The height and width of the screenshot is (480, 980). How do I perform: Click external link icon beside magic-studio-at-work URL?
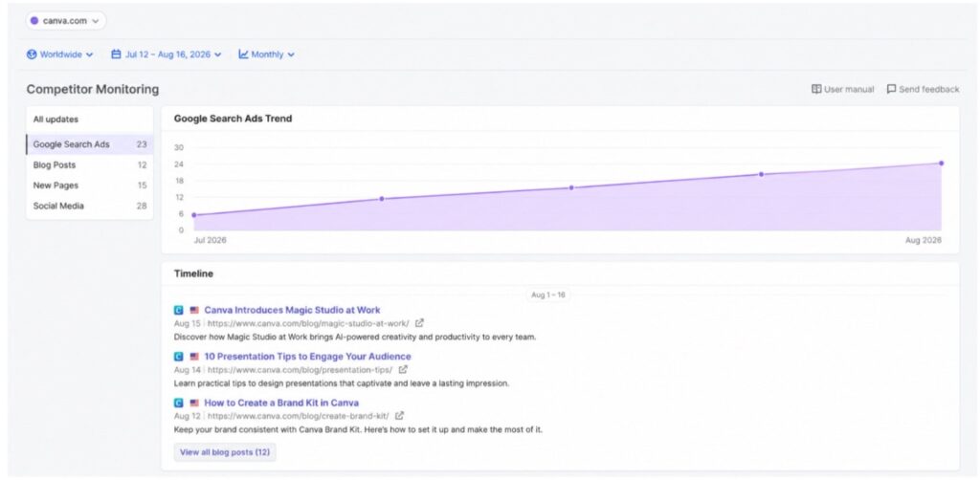coord(419,323)
